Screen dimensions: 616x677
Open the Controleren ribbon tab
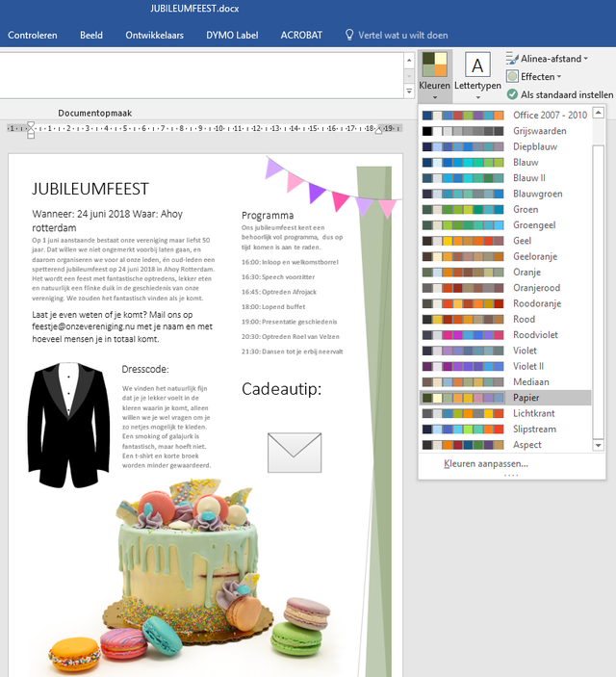tap(33, 35)
